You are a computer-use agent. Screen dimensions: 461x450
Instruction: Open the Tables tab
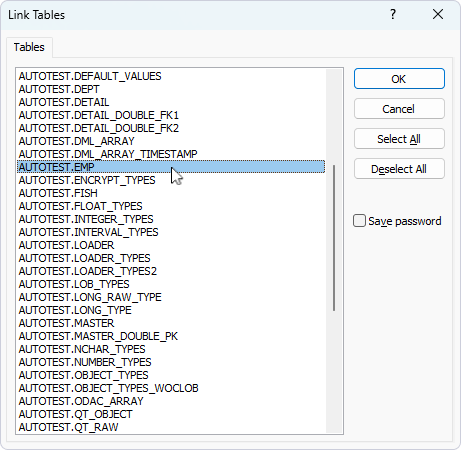pos(29,47)
